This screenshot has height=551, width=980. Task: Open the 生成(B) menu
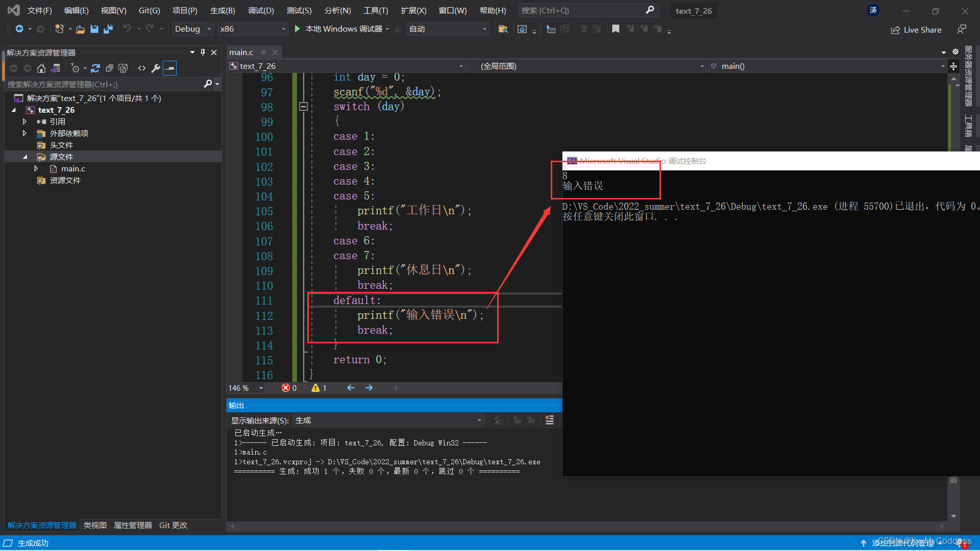click(223, 11)
